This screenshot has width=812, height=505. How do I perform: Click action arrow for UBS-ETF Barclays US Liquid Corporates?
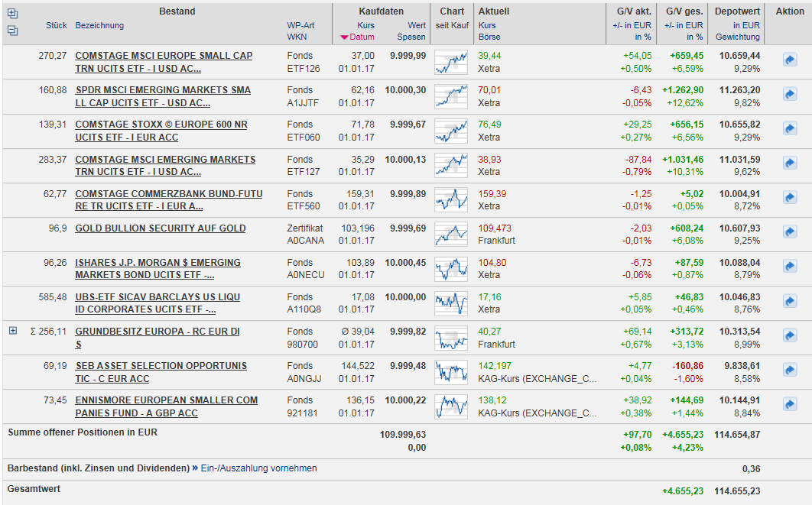click(790, 301)
